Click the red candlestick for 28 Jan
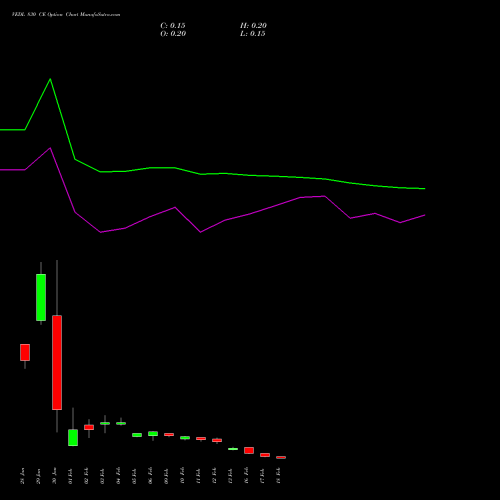The height and width of the screenshot is (500, 500). [25, 352]
